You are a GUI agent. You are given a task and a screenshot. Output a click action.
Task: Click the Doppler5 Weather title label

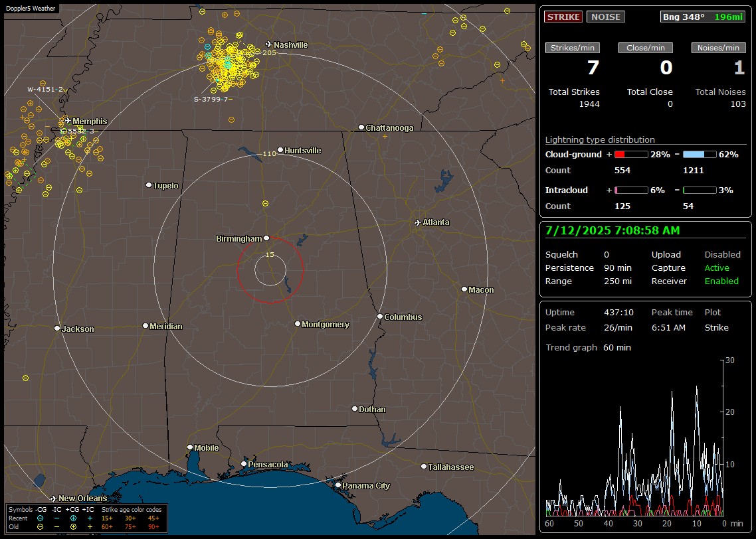coord(31,8)
